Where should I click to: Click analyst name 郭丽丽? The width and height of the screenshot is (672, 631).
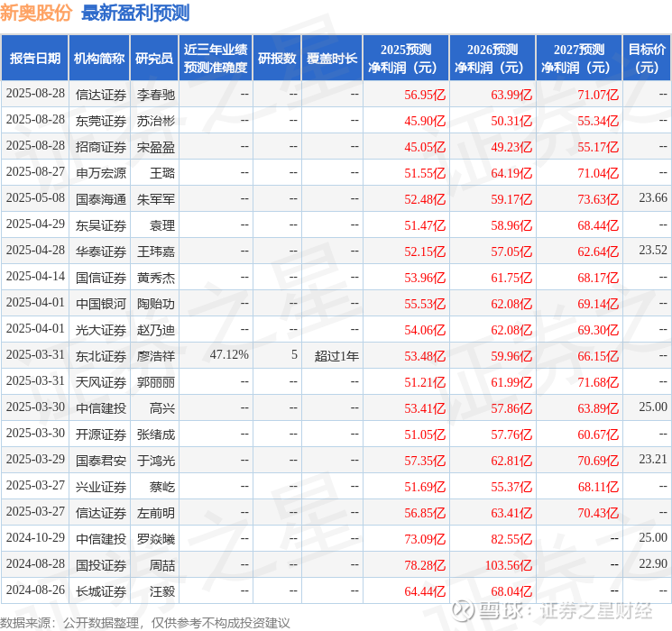point(155,382)
